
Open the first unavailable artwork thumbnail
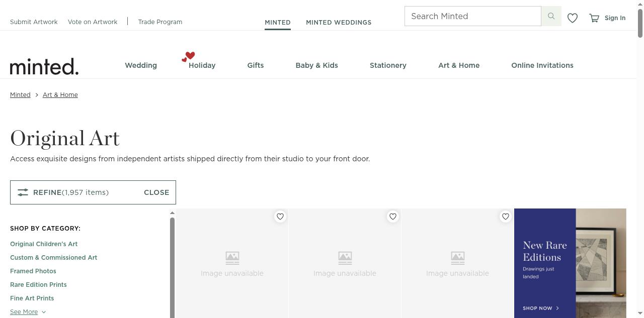[232, 263]
